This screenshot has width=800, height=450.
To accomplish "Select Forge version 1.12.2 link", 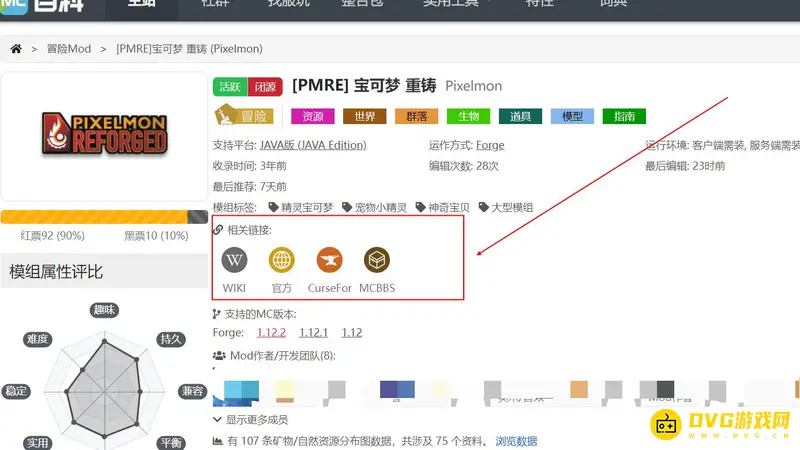I will [270, 333].
